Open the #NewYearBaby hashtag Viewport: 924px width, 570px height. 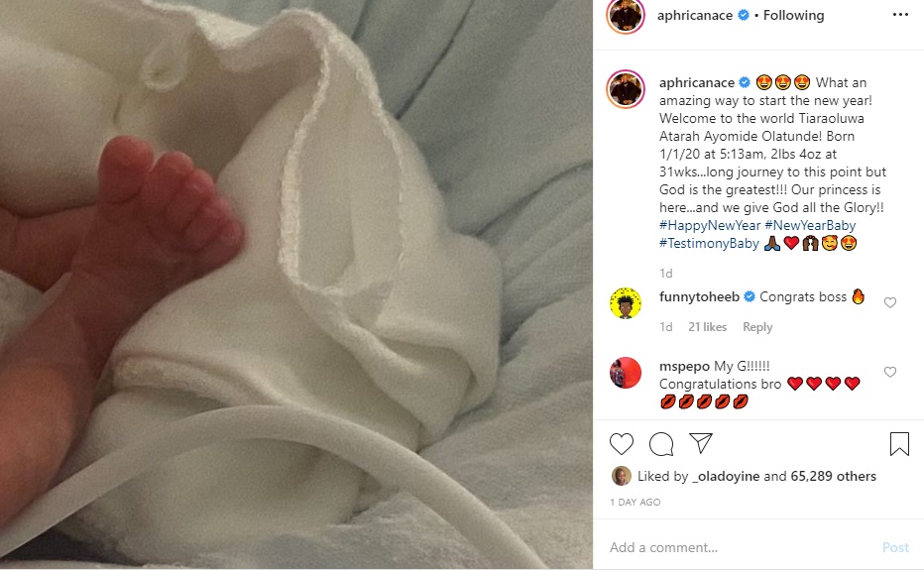pos(810,225)
